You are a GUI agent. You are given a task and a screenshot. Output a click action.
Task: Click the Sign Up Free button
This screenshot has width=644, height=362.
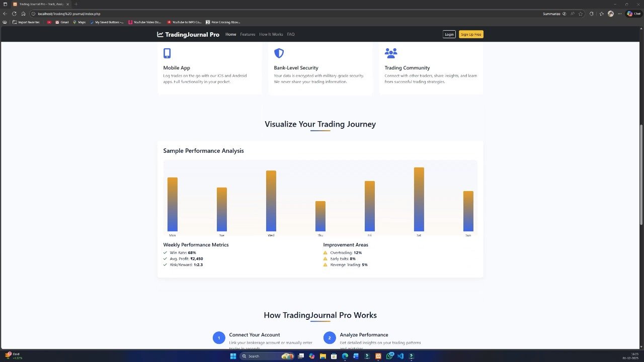coord(471,35)
